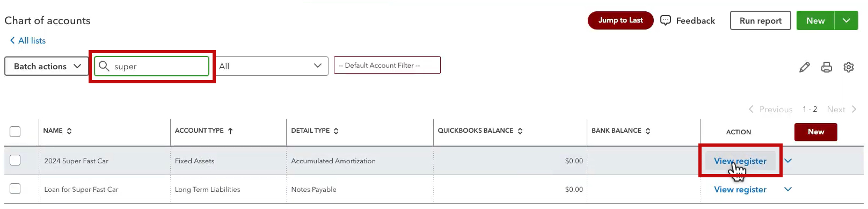Sort by QuickBooks Balance column arrows
The width and height of the screenshot is (868, 209).
(520, 131)
